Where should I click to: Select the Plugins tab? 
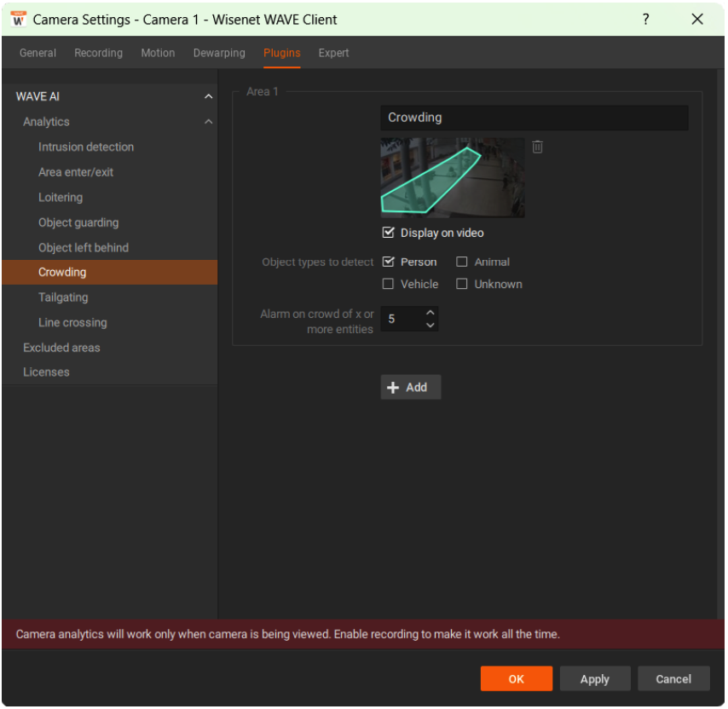click(282, 53)
